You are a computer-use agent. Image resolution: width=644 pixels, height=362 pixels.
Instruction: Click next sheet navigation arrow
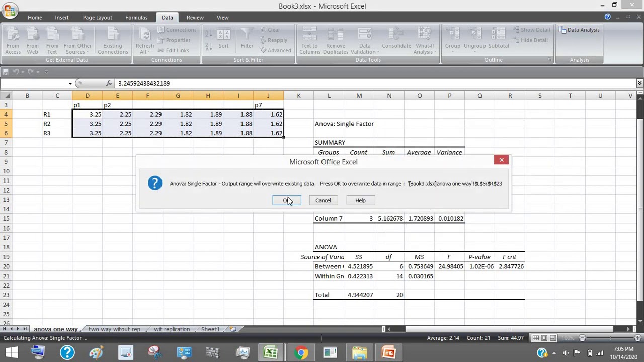point(19,329)
